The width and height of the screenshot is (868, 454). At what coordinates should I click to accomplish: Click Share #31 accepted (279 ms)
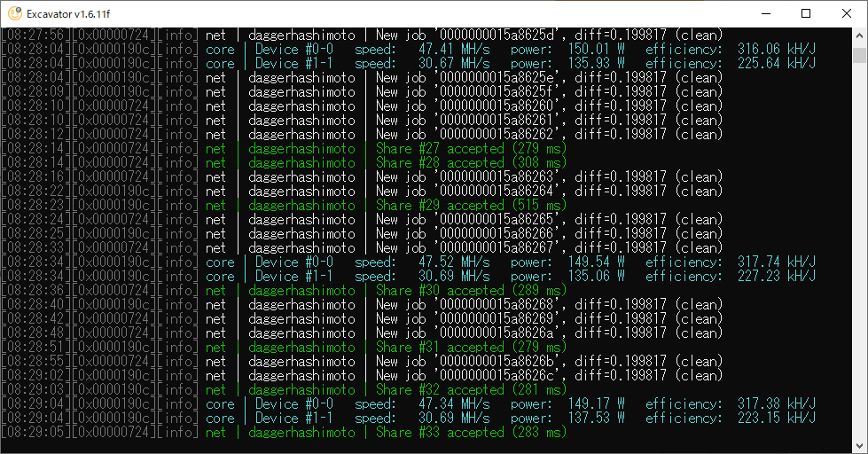click(471, 347)
